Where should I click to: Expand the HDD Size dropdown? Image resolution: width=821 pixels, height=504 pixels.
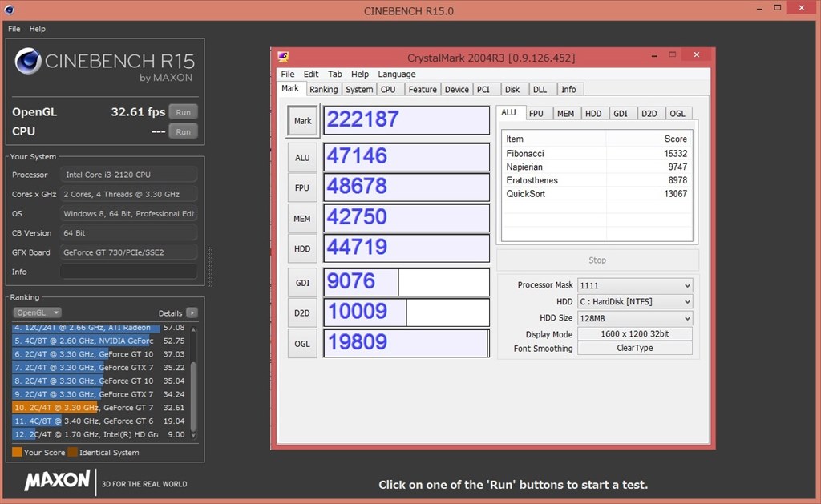(635, 318)
